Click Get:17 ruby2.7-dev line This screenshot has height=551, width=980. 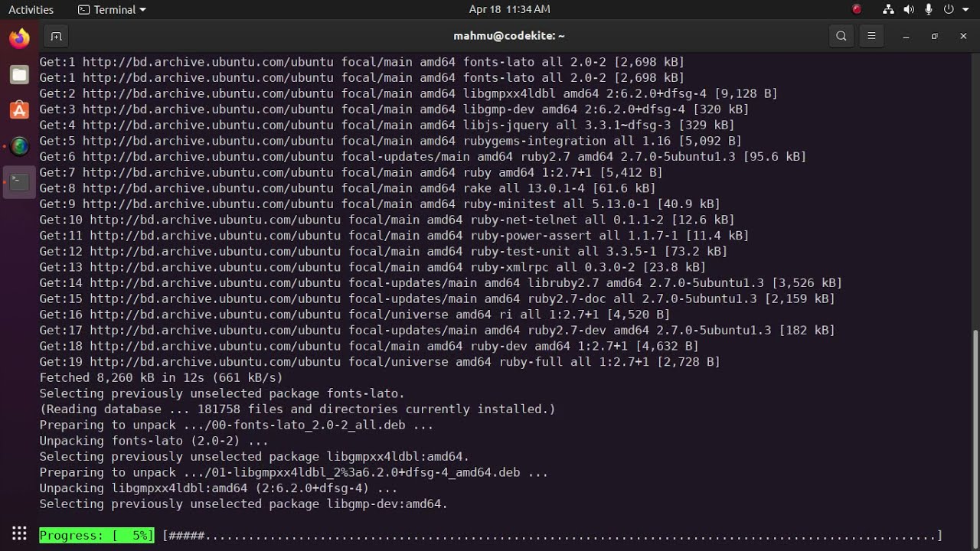(437, 330)
